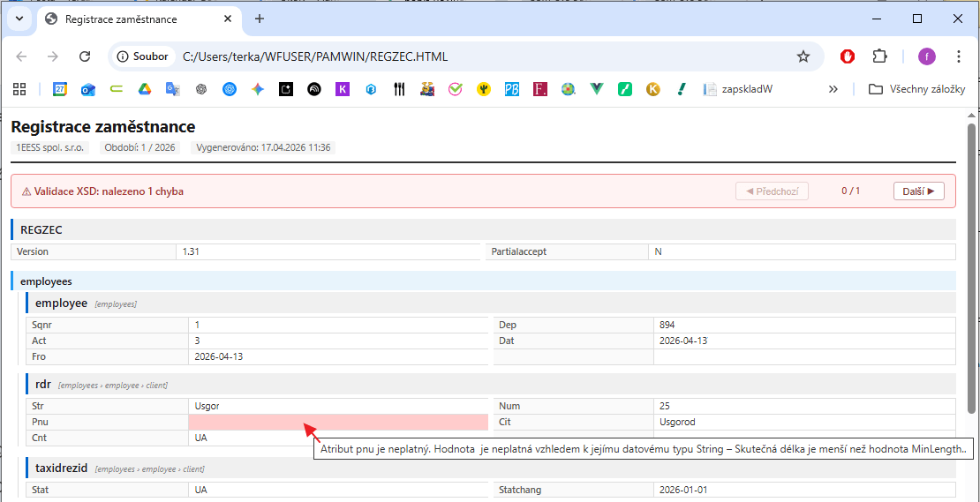The image size is (980, 502).
Task: Show the hidden bookmarks overflow chevron
Action: coord(833,89)
